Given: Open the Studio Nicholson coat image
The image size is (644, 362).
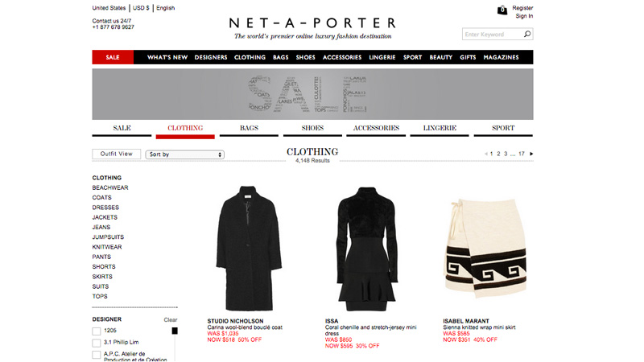Looking at the screenshot, I should 249,249.
